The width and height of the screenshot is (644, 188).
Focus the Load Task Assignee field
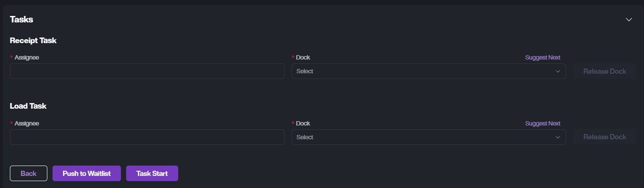point(147,137)
